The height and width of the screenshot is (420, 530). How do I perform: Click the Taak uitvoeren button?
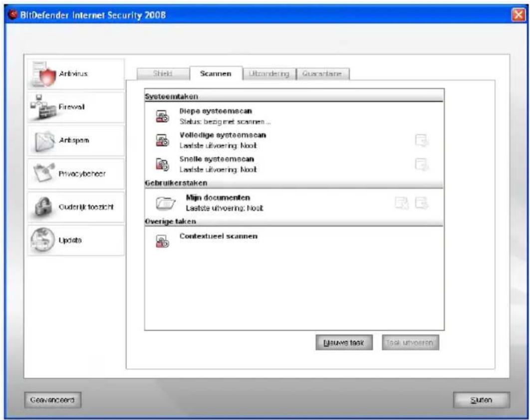tap(410, 343)
